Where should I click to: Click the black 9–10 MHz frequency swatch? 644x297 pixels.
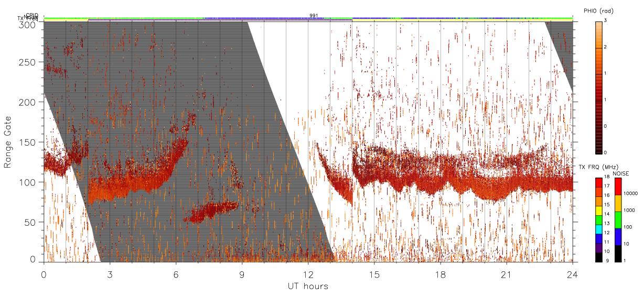click(598, 257)
